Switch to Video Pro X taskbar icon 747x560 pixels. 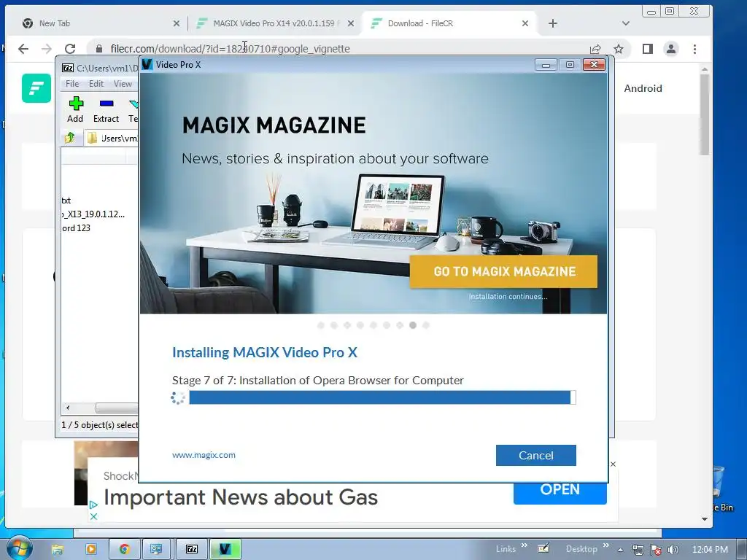(225, 549)
